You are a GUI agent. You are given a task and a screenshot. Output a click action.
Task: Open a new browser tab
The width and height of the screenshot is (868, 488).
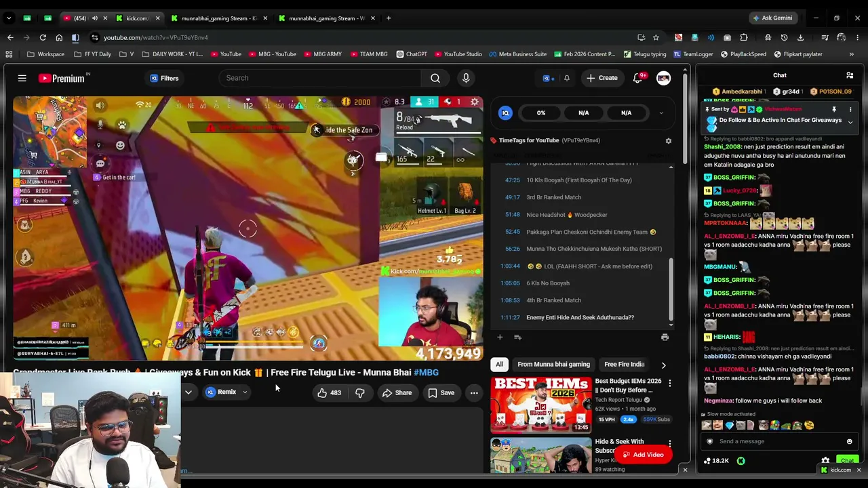tap(389, 18)
